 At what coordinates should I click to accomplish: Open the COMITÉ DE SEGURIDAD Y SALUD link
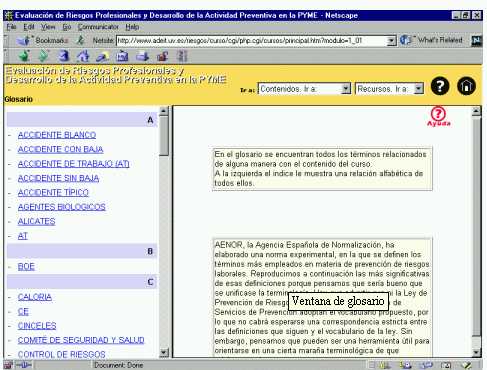tap(81, 340)
